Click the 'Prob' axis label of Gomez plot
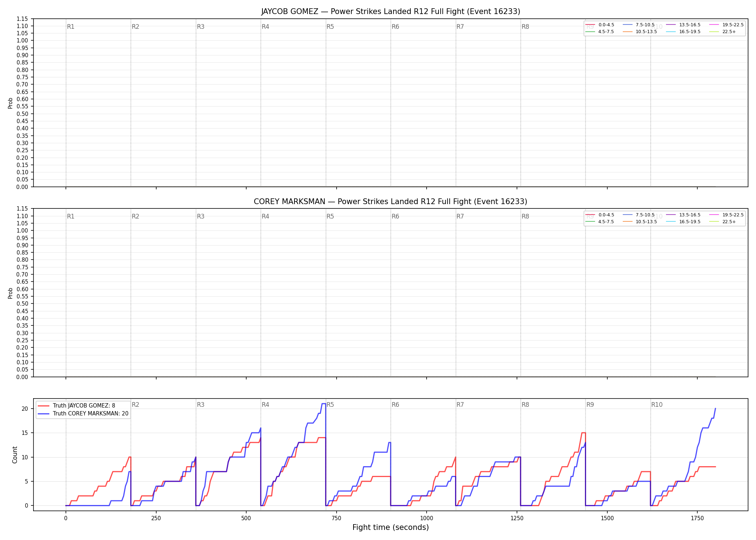The image size is (756, 540). 10,103
